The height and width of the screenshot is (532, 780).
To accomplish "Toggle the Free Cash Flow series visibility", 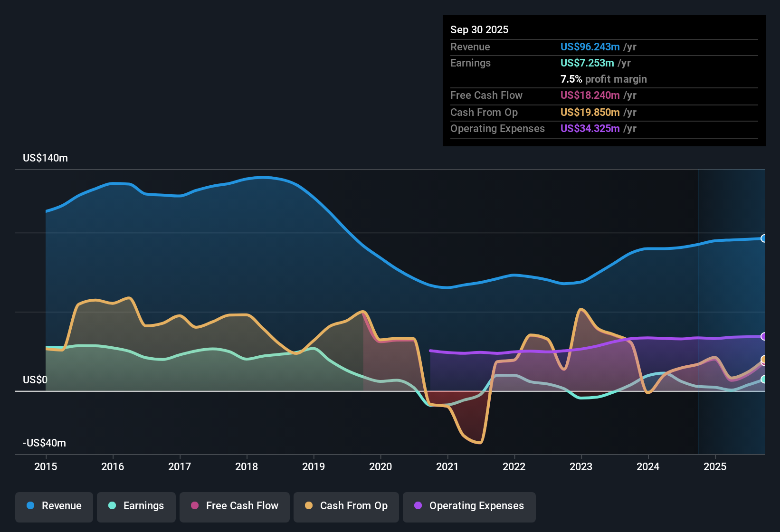I will coord(234,506).
